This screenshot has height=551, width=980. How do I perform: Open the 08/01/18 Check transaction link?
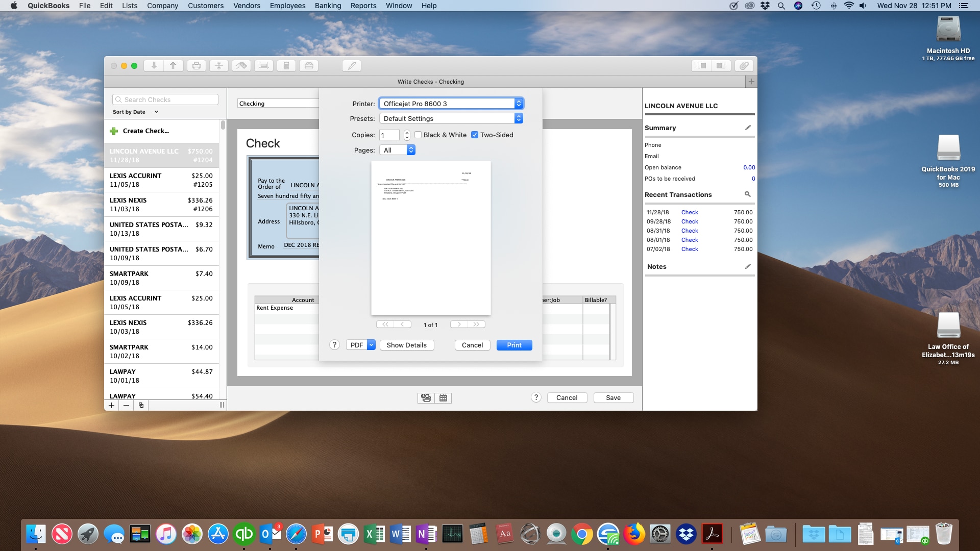coord(690,240)
